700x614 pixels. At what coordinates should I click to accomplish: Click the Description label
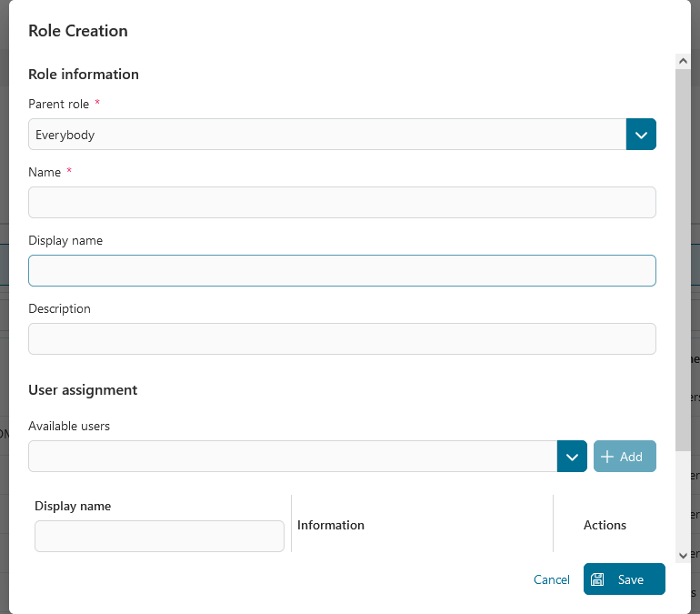[59, 308]
